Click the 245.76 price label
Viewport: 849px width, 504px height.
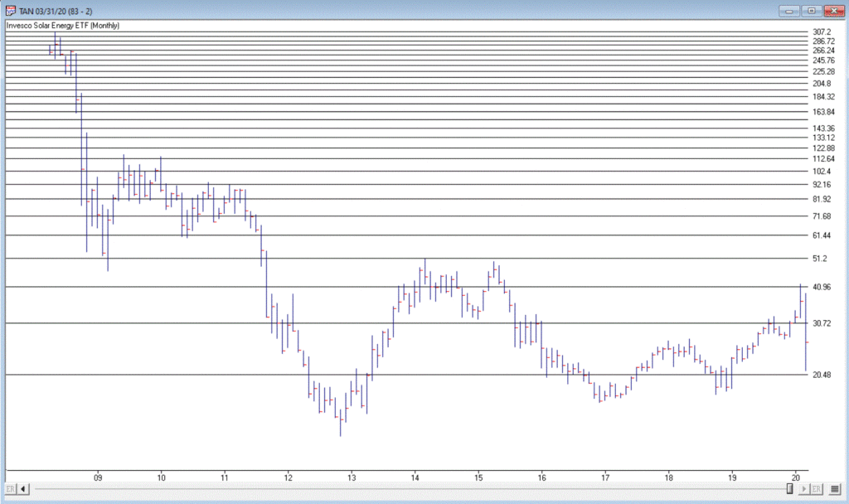(823, 60)
